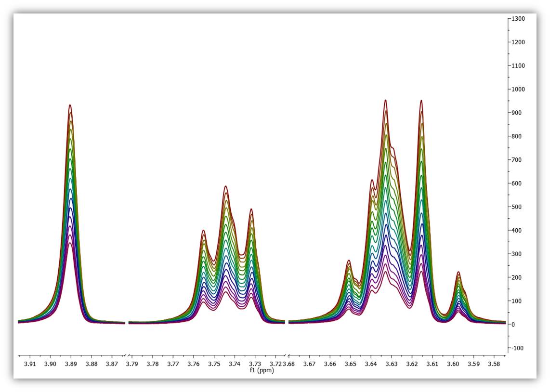Click the top of the 3.745 ppm central peak
This screenshot has width=550, height=392.
[225, 186]
